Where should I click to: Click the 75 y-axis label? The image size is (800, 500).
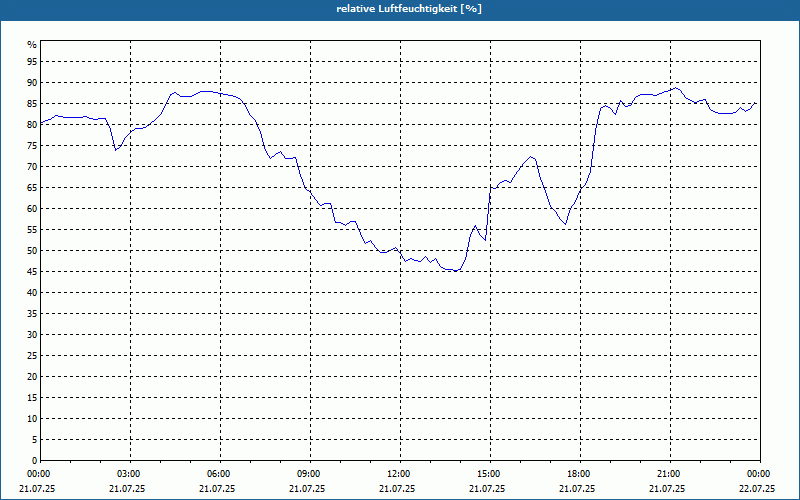pos(32,145)
